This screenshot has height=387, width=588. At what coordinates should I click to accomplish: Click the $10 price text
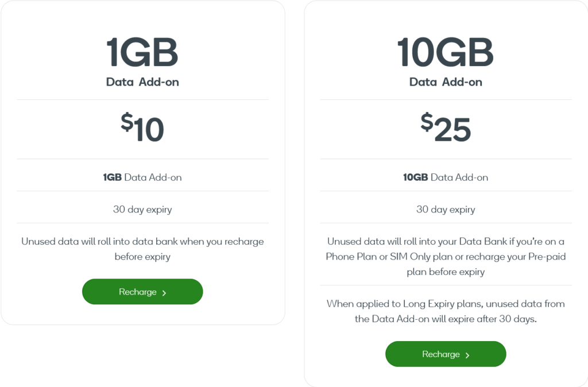pyautogui.click(x=142, y=127)
